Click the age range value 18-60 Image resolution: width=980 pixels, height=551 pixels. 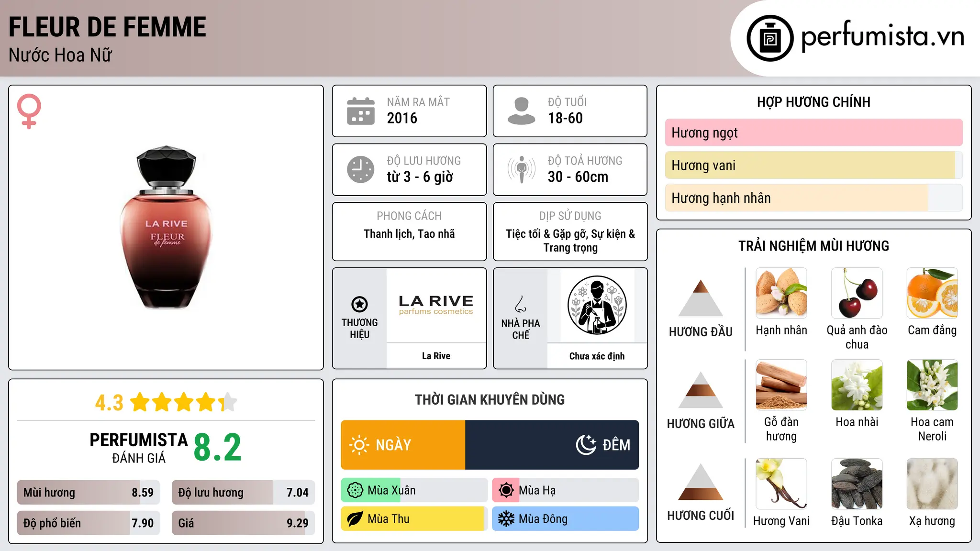coord(565,118)
